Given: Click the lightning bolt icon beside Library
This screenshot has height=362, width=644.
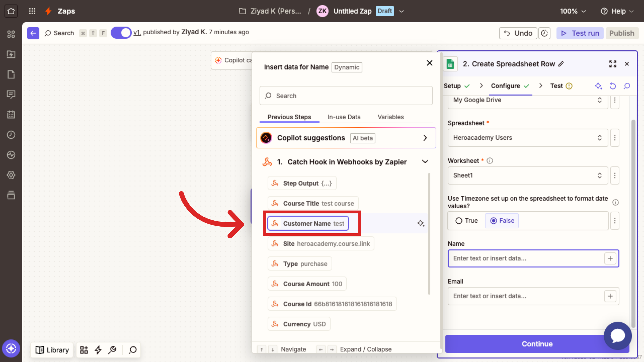Looking at the screenshot, I should (x=98, y=350).
